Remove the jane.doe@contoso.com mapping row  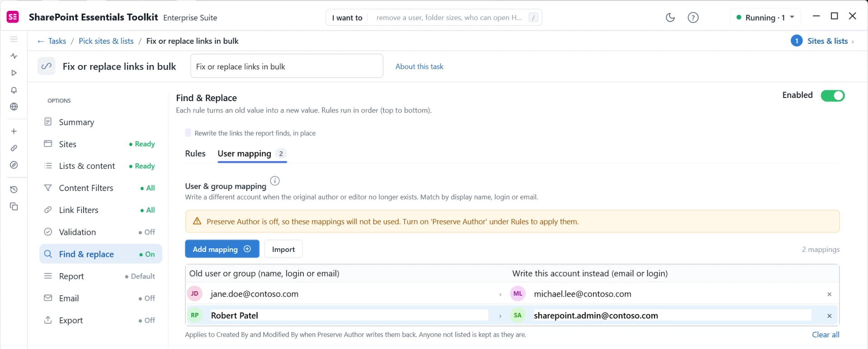point(830,294)
